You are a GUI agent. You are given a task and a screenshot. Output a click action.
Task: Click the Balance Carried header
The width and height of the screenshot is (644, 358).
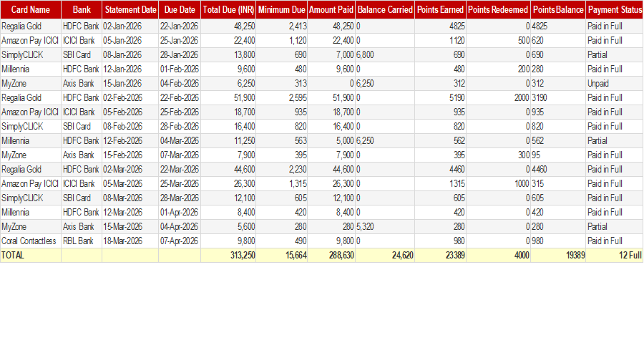pos(385,10)
